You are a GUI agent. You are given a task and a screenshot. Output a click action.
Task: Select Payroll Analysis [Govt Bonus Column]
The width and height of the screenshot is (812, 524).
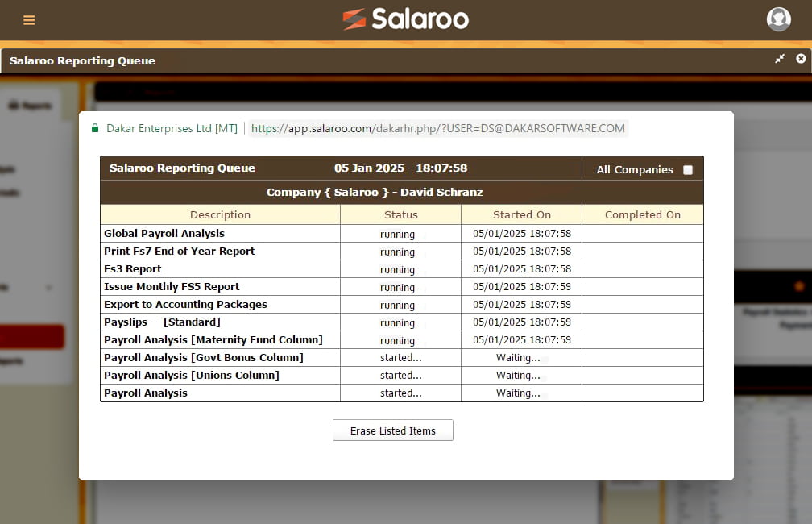(402, 358)
